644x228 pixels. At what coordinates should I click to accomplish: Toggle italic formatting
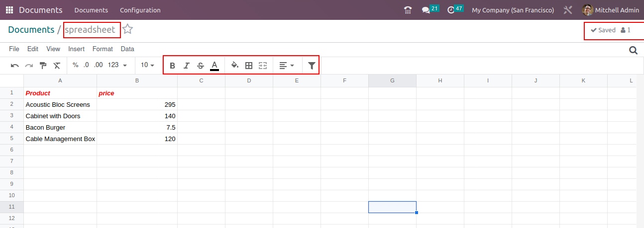pos(186,65)
